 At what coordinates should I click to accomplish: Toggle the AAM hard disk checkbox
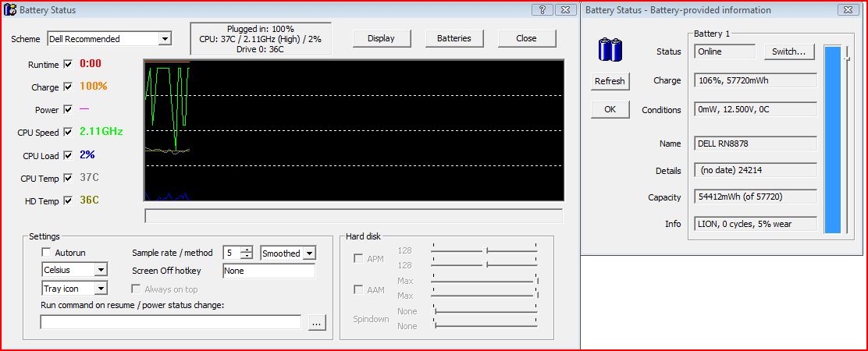tap(358, 289)
